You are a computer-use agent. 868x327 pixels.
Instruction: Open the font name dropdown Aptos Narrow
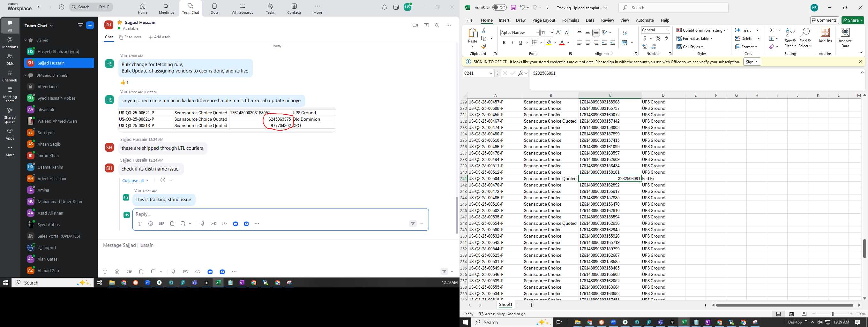(x=537, y=32)
